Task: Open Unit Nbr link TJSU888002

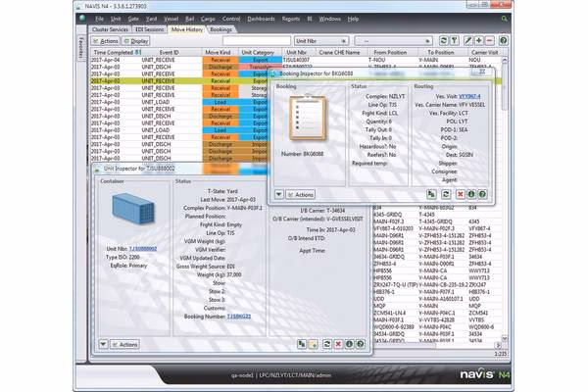Action: 143,249
